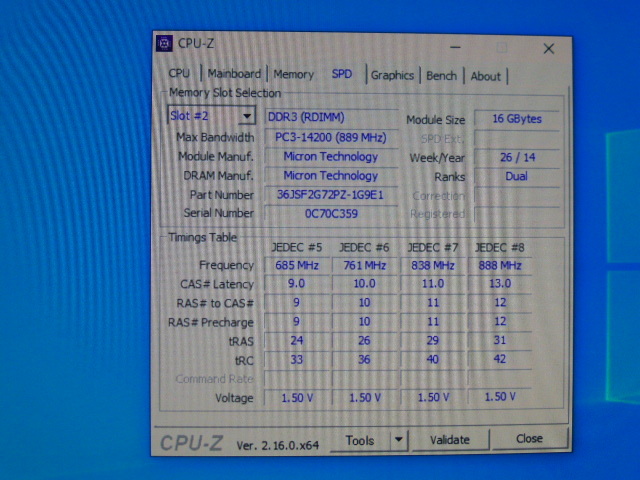Click the 16 GBytes module size value
The width and height of the screenshot is (640, 480).
(x=517, y=119)
